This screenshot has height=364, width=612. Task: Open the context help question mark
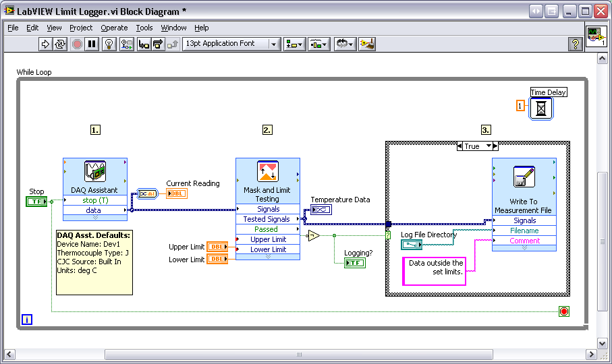pyautogui.click(x=576, y=44)
